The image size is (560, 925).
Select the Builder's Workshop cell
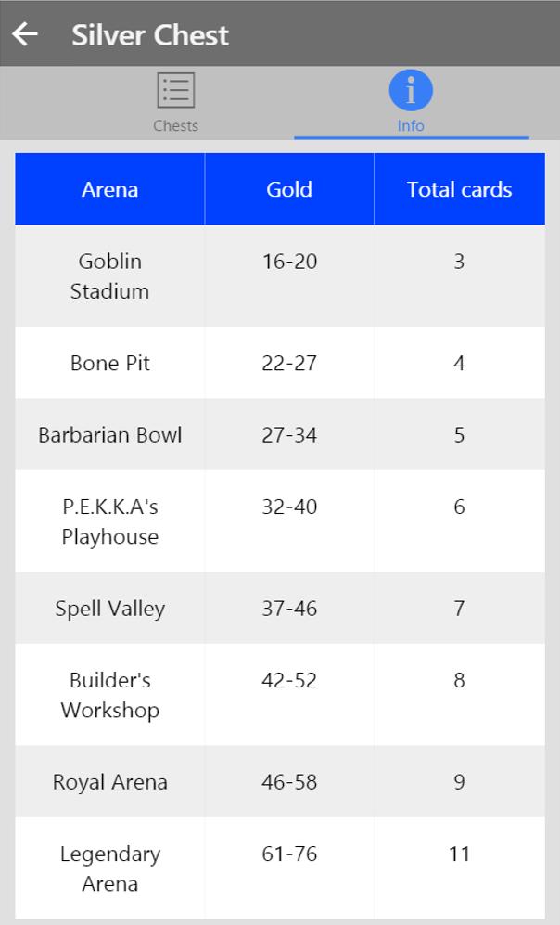coord(109,695)
